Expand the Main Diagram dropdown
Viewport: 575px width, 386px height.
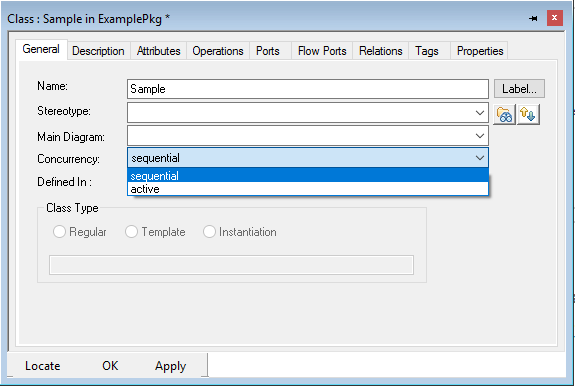[x=479, y=136]
